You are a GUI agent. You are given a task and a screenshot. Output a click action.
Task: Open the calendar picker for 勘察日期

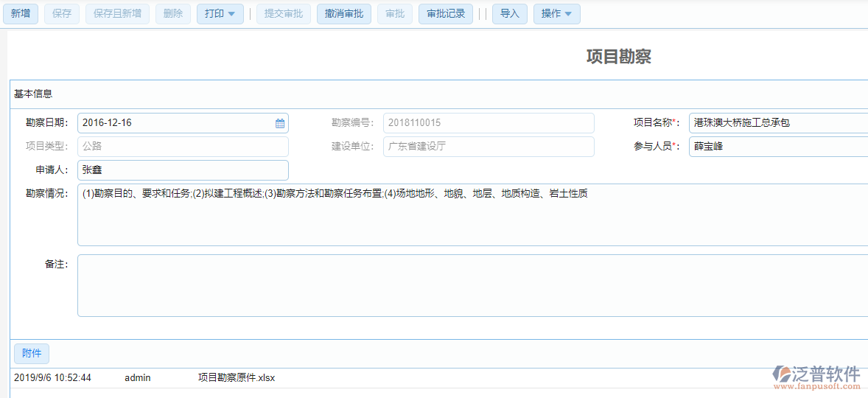click(x=280, y=123)
